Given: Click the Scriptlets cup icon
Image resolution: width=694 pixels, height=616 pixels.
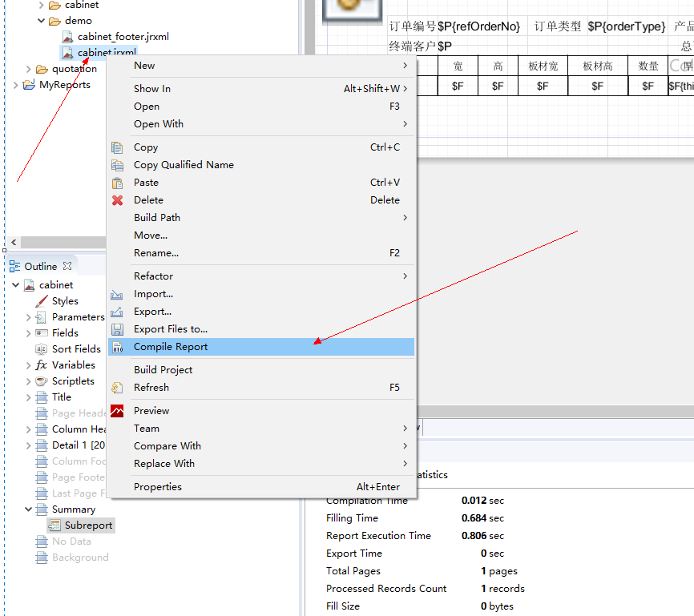Looking at the screenshot, I should coord(42,381).
